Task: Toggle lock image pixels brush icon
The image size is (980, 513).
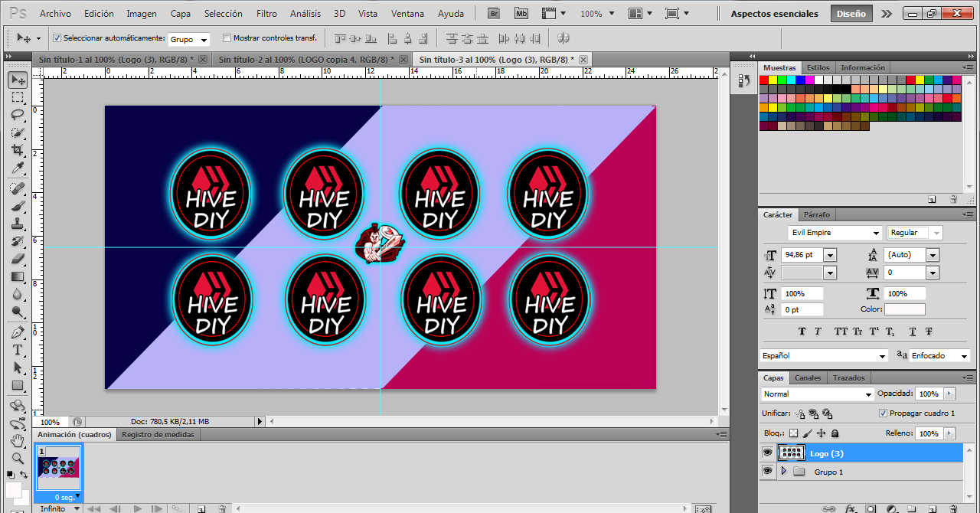Action: (807, 433)
